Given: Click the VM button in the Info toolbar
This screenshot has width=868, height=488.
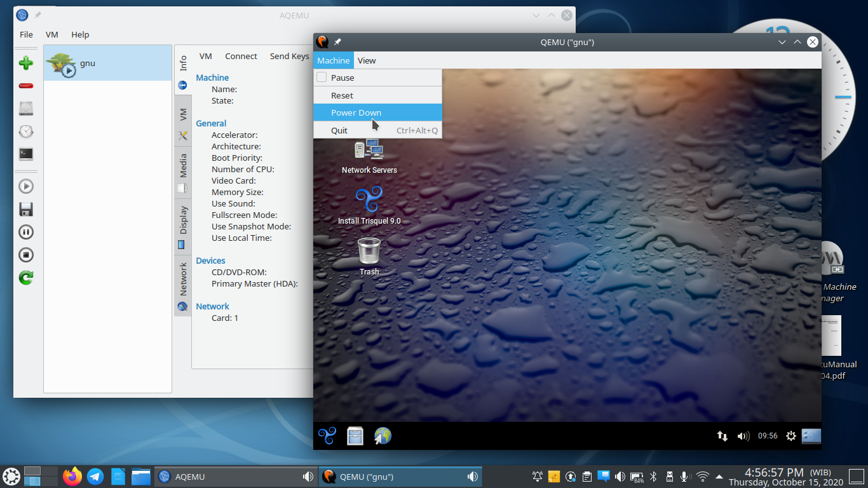Looking at the screenshot, I should coord(205,56).
